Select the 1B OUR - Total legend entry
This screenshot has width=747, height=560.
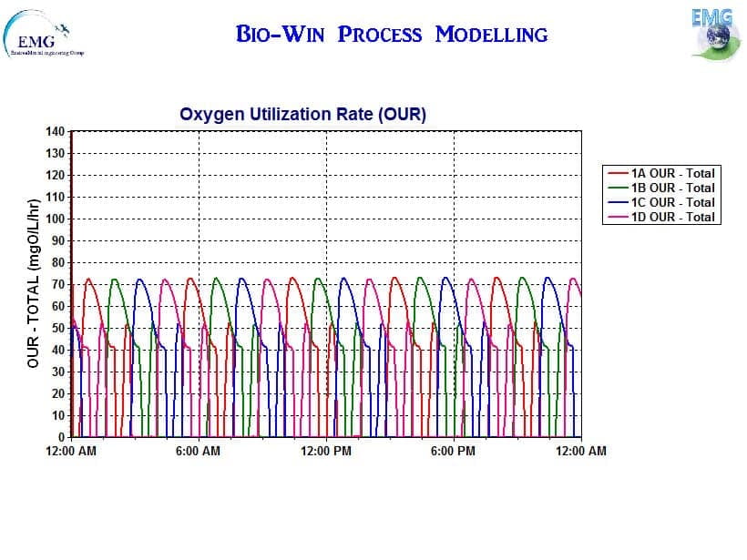pyautogui.click(x=672, y=188)
